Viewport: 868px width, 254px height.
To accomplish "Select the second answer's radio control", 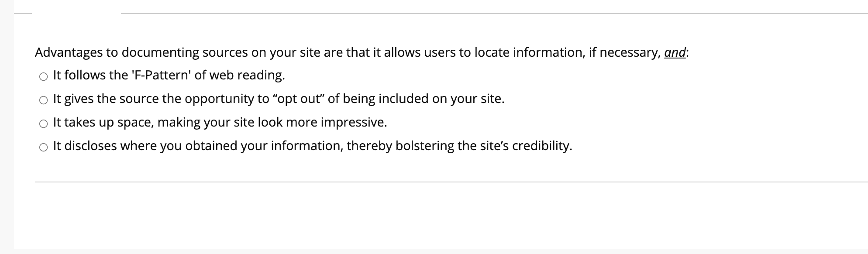I will tap(44, 101).
